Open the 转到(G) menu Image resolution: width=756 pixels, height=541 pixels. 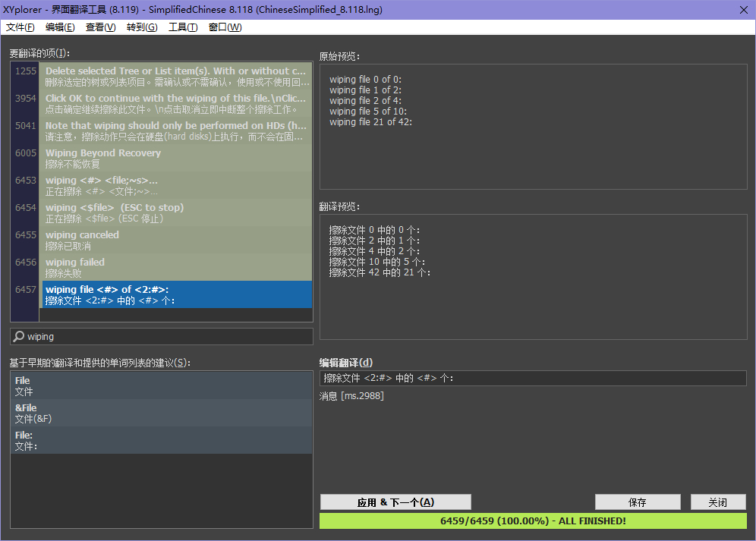[142, 27]
